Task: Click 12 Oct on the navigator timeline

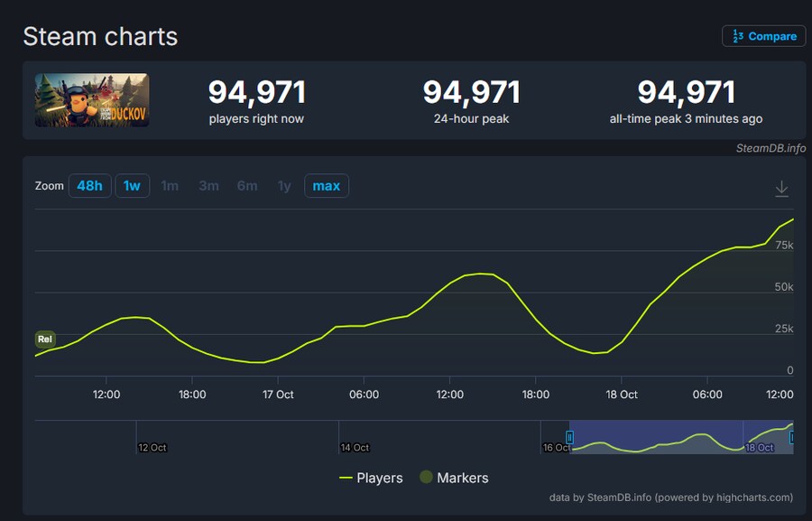Action: [x=152, y=448]
